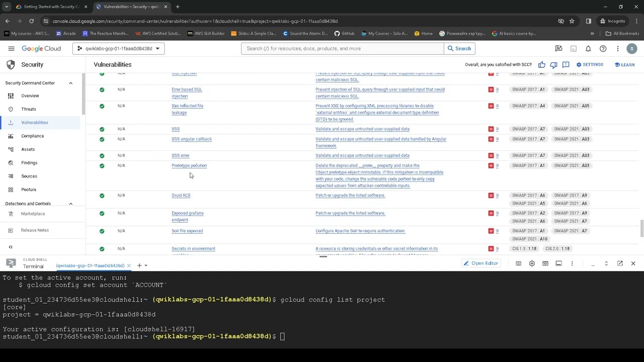This screenshot has width=644, height=362.
Task: Maximize Cloud Shell with up-down arrows
Action: 606,263
